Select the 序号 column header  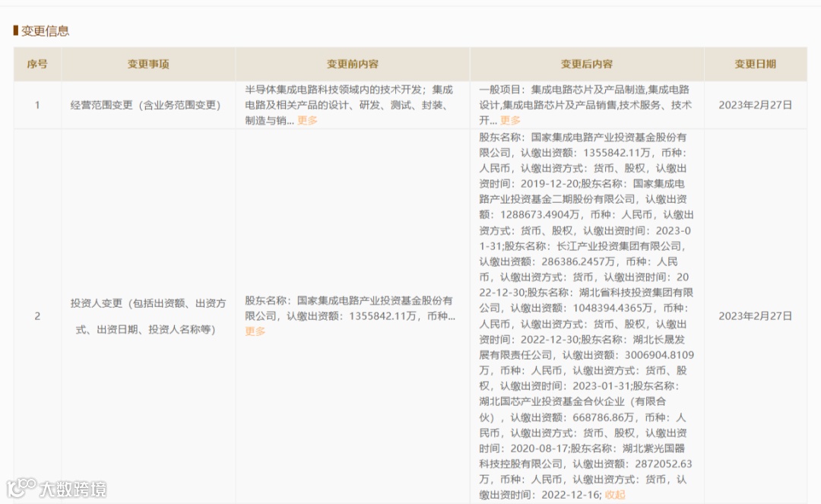coord(37,64)
